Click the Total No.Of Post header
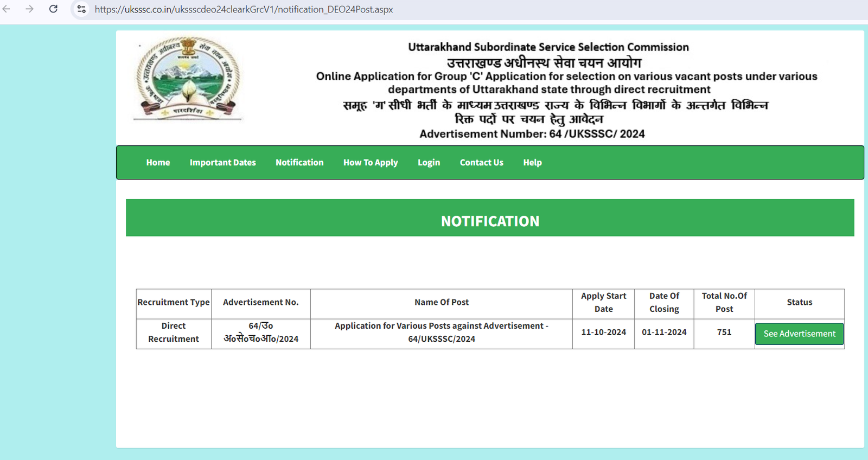 pyautogui.click(x=724, y=303)
